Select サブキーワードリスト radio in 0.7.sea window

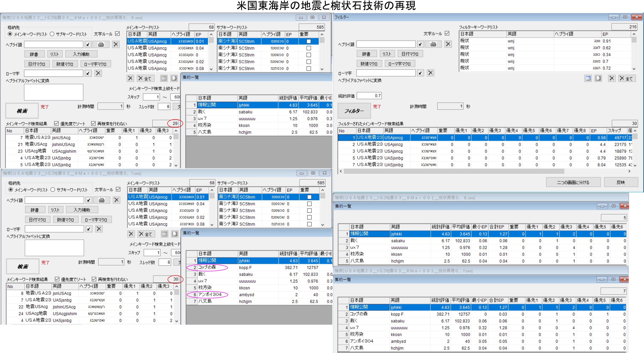coord(53,189)
